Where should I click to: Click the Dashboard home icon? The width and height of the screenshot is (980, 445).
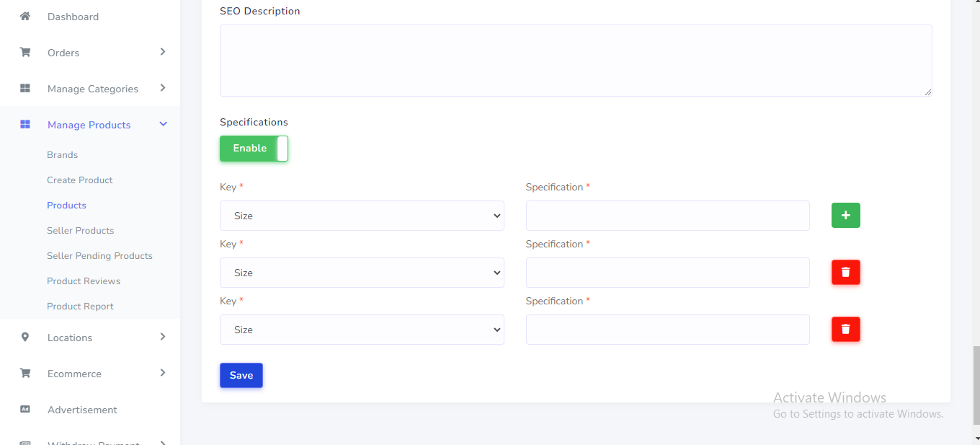point(25,16)
